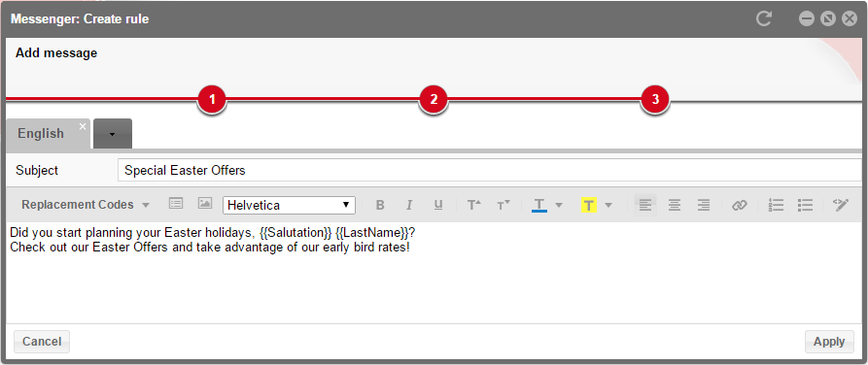The height and width of the screenshot is (365, 868).
Task: Open the yellow highlight color picker
Action: [x=608, y=205]
